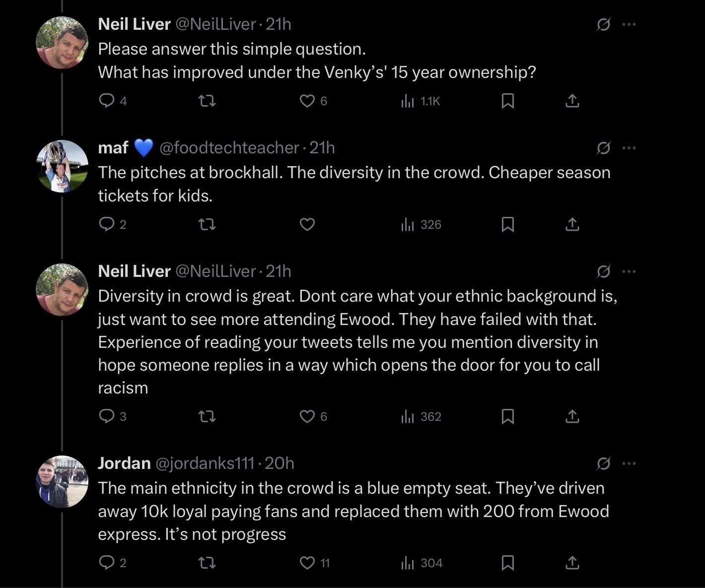Like Jordan's tweet with 11 likes

(x=307, y=563)
